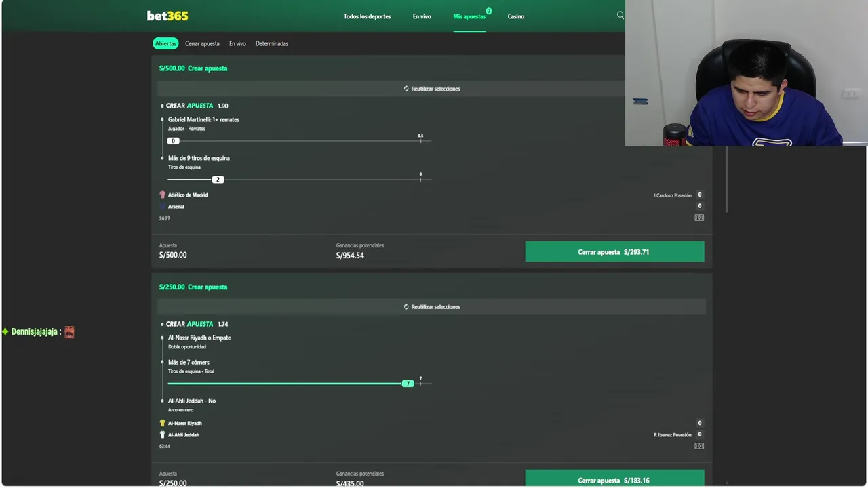Viewport: 868px width, 488px height.
Task: Click Gabriel Martinelli remates progress slider
Action: point(299,140)
